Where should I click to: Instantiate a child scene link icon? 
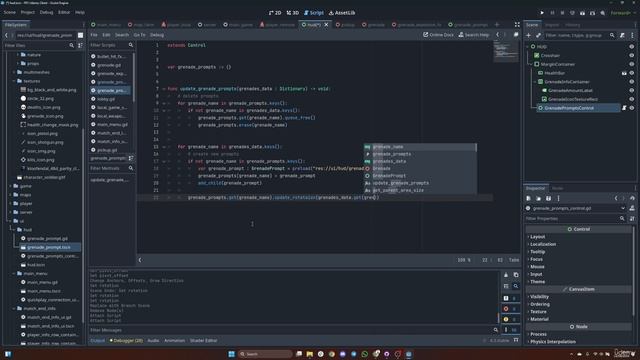[538, 36]
